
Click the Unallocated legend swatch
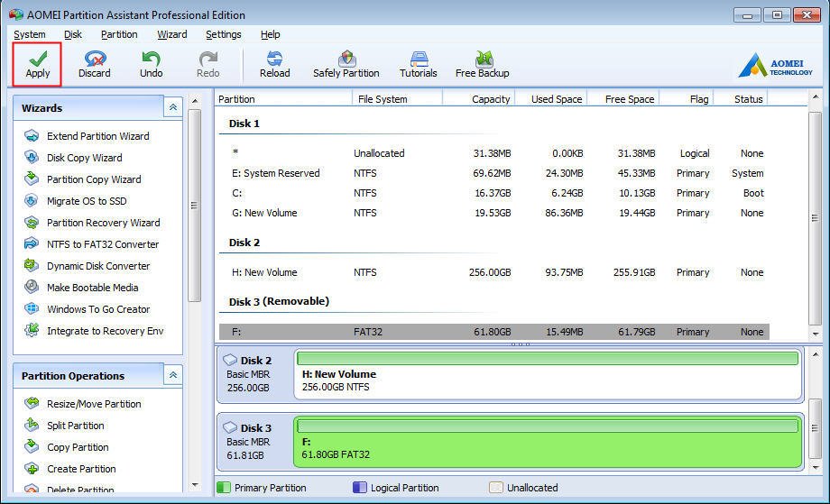coord(496,487)
